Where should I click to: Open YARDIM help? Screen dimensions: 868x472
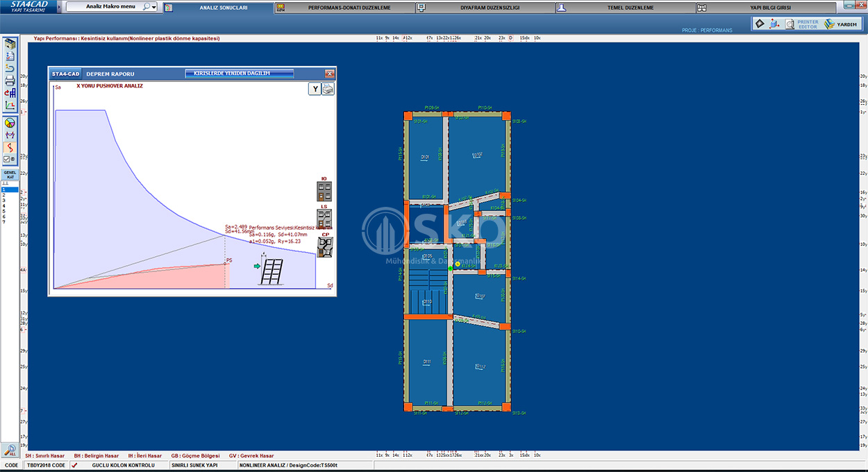coord(841,24)
